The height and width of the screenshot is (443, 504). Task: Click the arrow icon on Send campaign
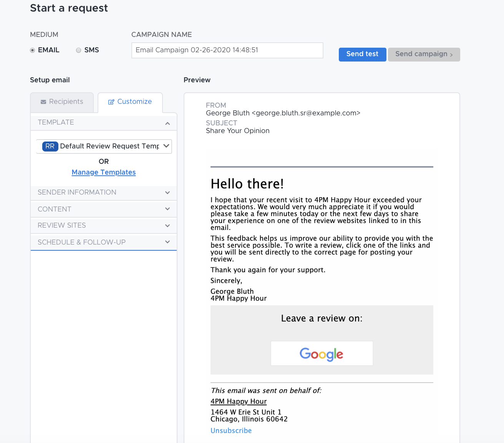[x=451, y=55]
